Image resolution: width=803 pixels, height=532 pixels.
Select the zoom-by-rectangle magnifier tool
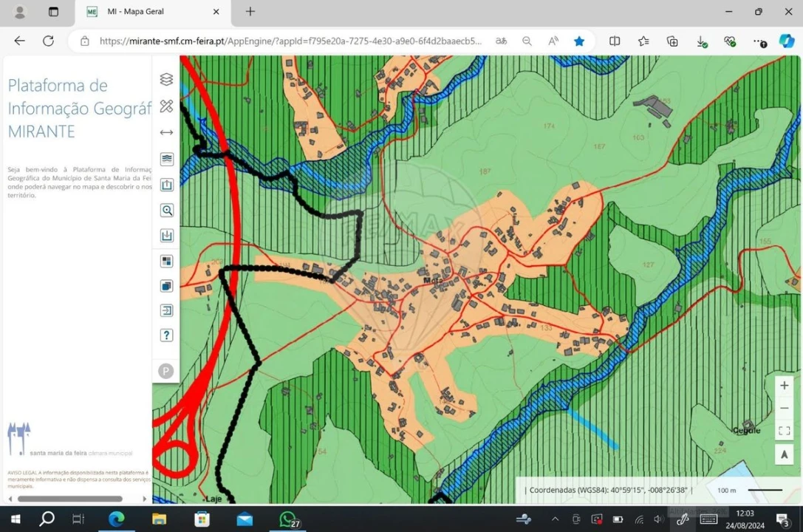(166, 210)
